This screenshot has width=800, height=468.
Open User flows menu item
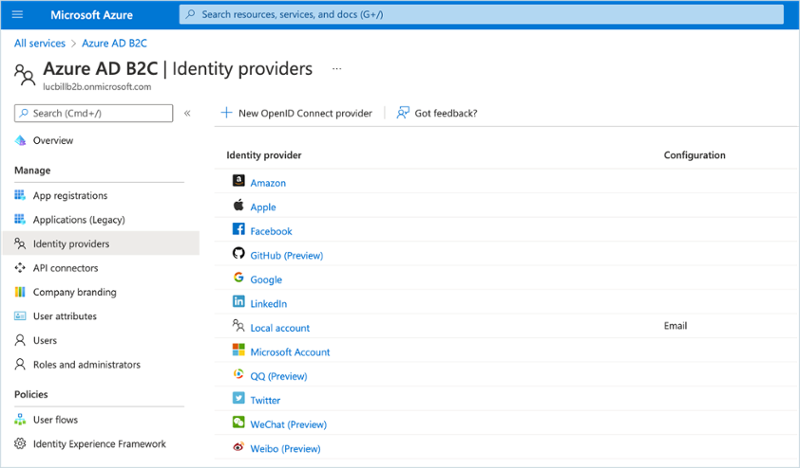click(56, 420)
